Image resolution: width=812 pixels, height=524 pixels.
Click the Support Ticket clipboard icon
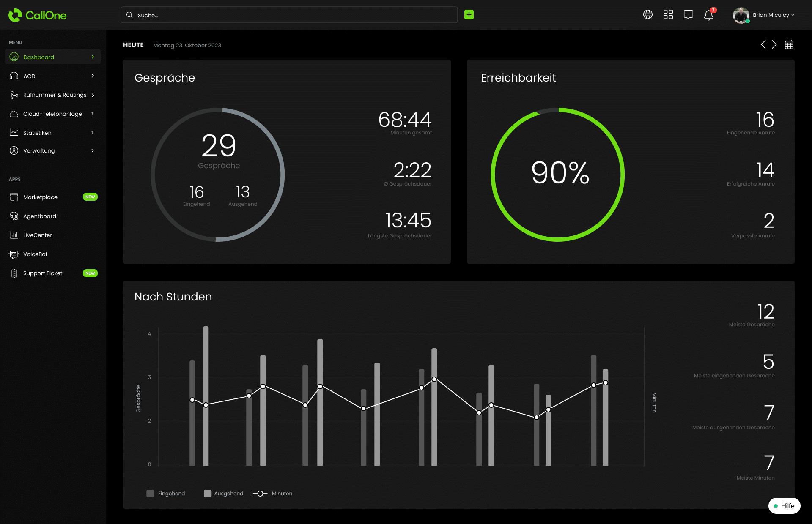(x=14, y=273)
